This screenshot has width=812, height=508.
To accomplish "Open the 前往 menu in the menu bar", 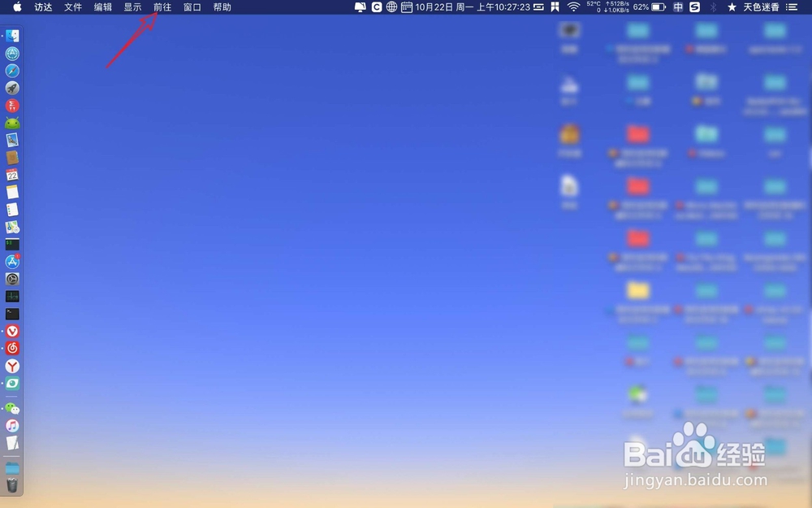I will tap(162, 7).
